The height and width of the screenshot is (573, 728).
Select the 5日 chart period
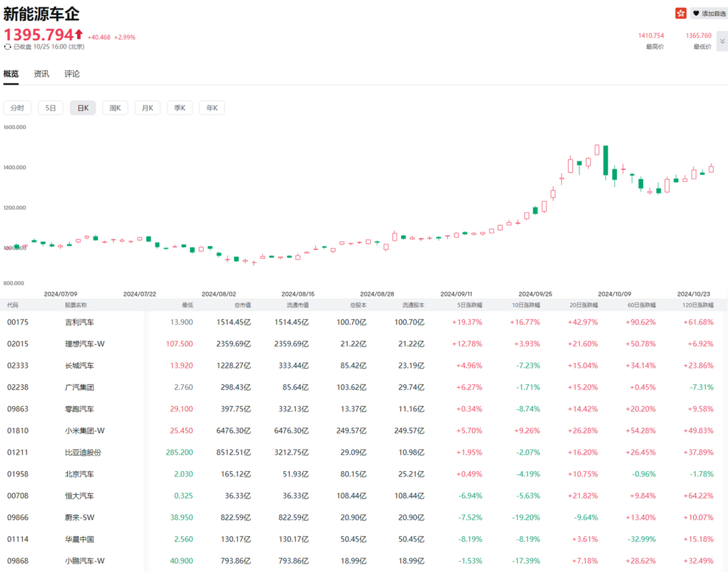[x=50, y=108]
